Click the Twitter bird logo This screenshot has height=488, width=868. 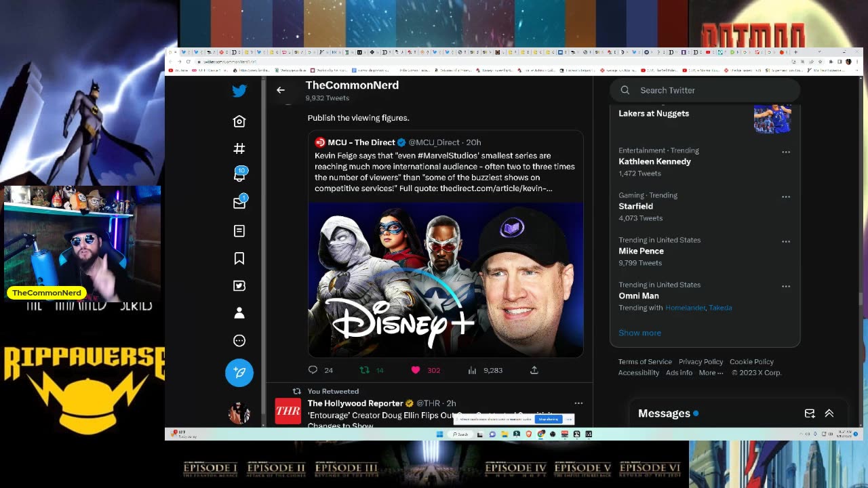pos(239,91)
